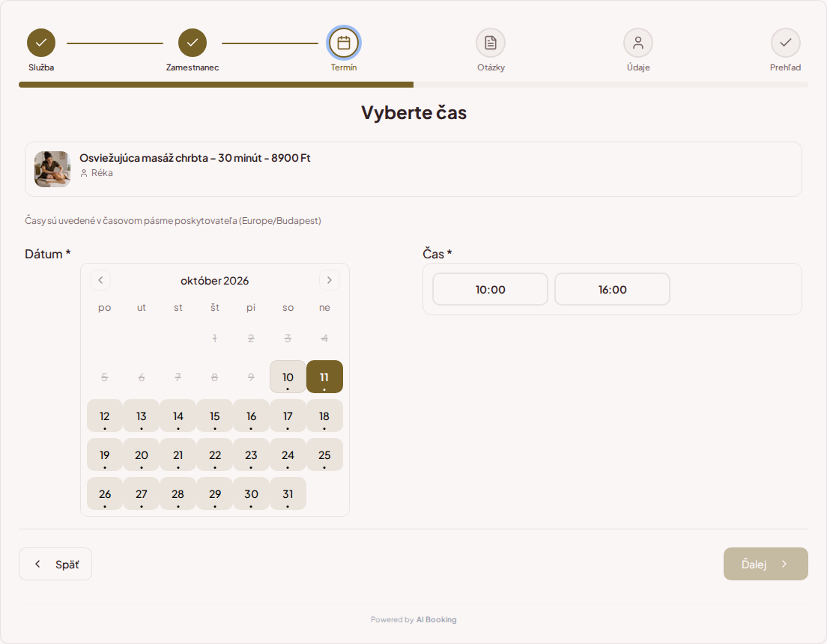The height and width of the screenshot is (644, 827).
Task: Open the Údaje person step icon
Action: [x=638, y=43]
